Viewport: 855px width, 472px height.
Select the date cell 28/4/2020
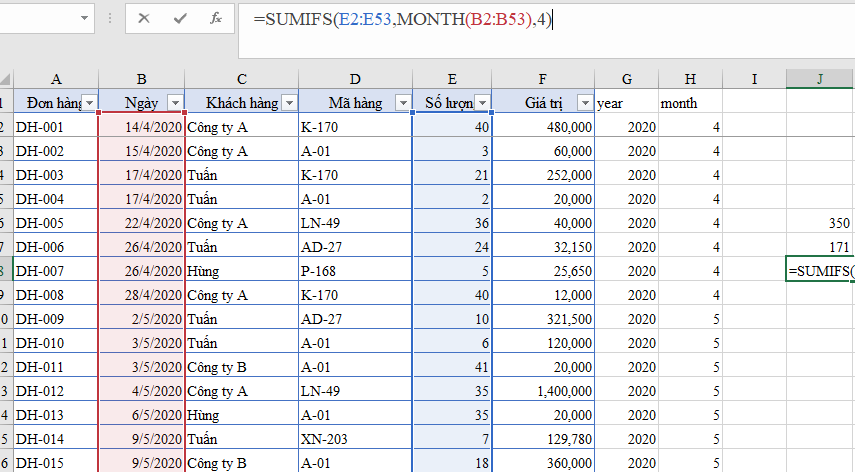[x=142, y=294]
